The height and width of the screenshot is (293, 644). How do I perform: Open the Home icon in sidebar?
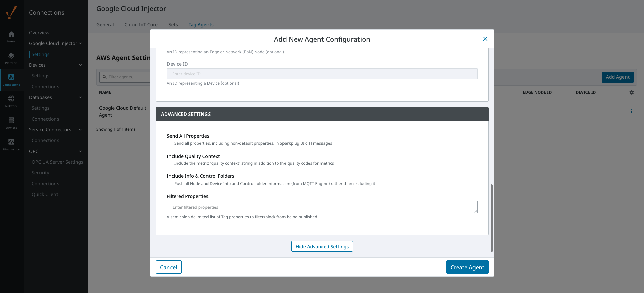[11, 34]
